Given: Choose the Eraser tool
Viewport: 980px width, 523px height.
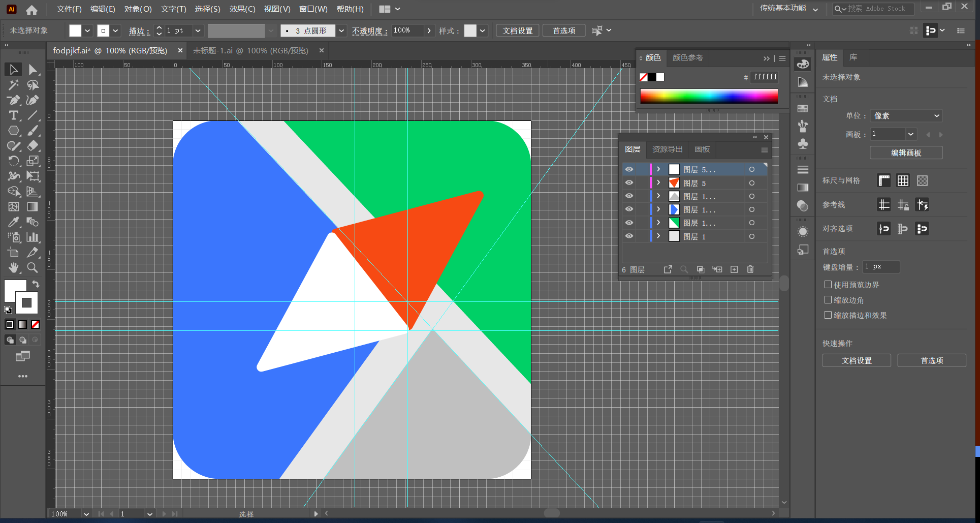Looking at the screenshot, I should point(33,146).
